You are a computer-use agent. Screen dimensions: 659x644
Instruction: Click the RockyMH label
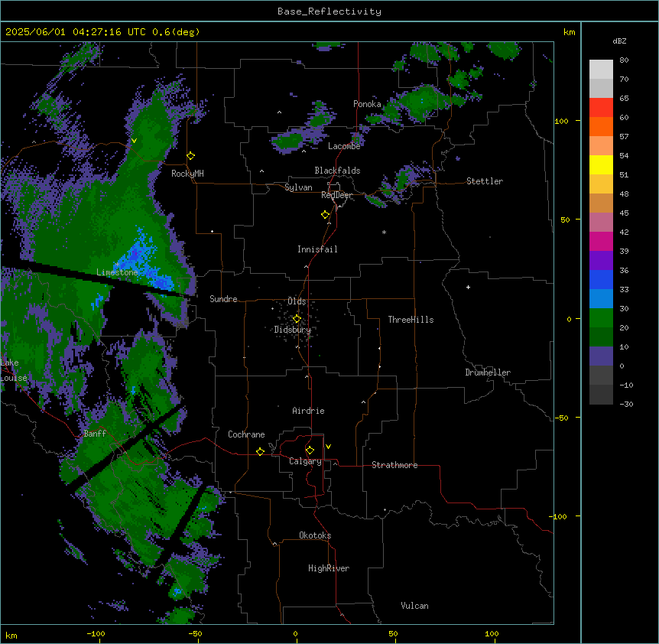tap(187, 174)
